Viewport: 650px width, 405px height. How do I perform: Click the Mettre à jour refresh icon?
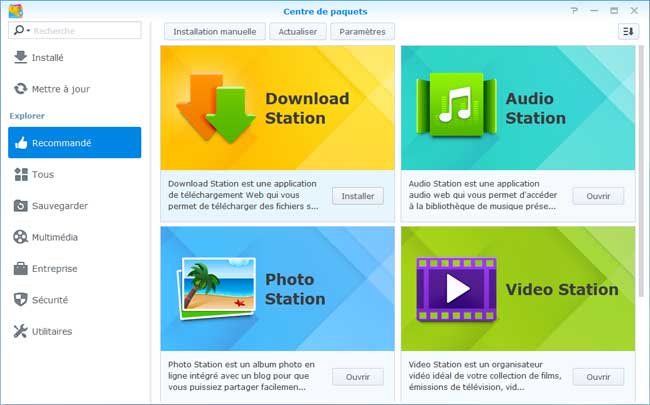(x=20, y=89)
